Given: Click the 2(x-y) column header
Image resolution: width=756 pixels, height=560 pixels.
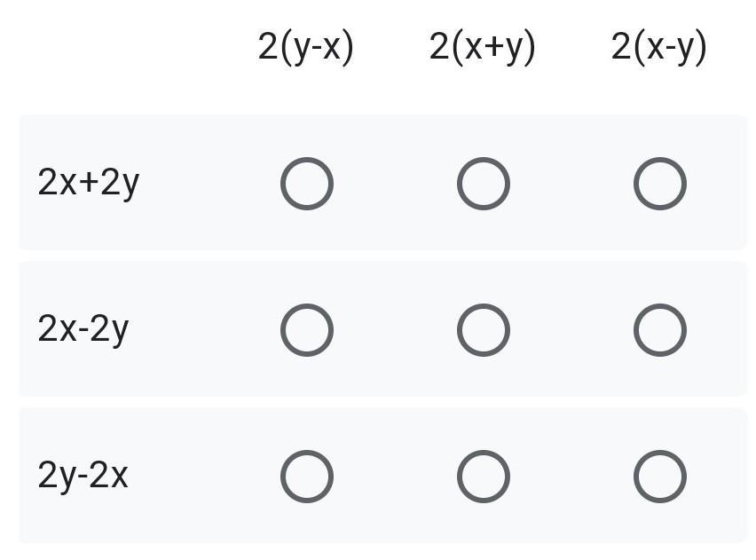Looking at the screenshot, I should (x=659, y=47).
